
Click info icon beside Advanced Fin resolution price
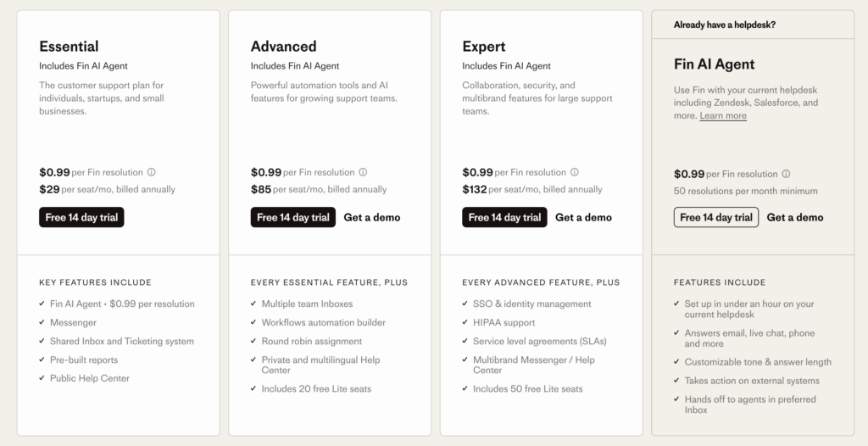point(363,172)
